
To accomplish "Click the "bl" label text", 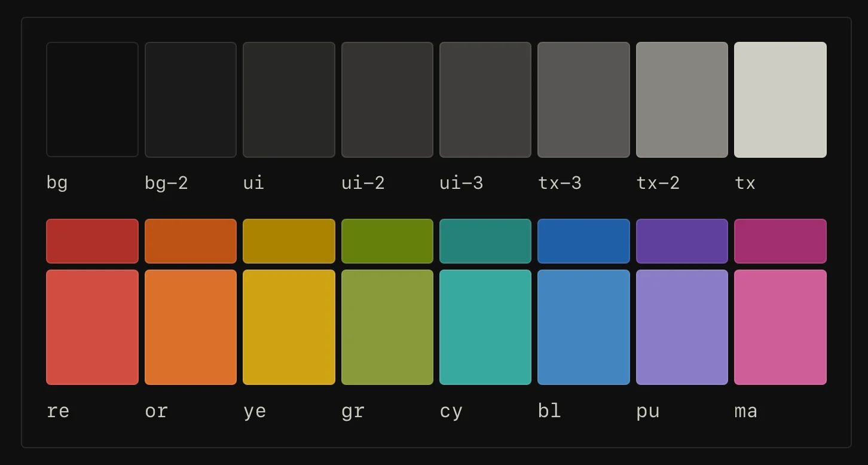I will (549, 410).
